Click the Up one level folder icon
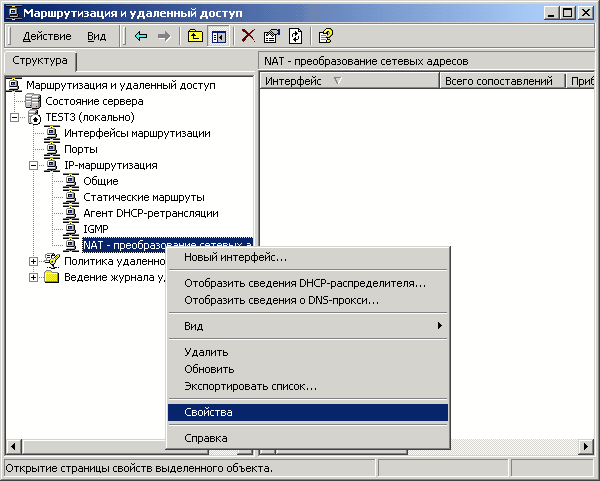 click(x=196, y=36)
